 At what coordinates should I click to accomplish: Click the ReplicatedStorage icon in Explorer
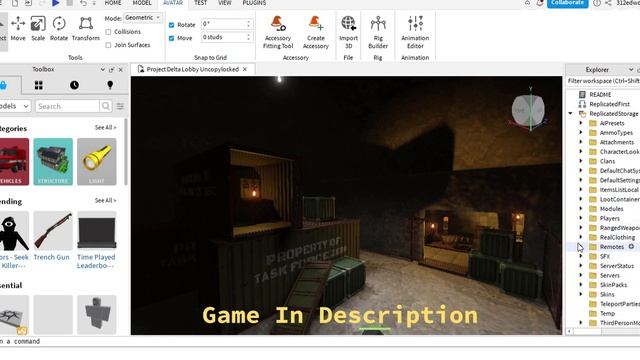[582, 113]
